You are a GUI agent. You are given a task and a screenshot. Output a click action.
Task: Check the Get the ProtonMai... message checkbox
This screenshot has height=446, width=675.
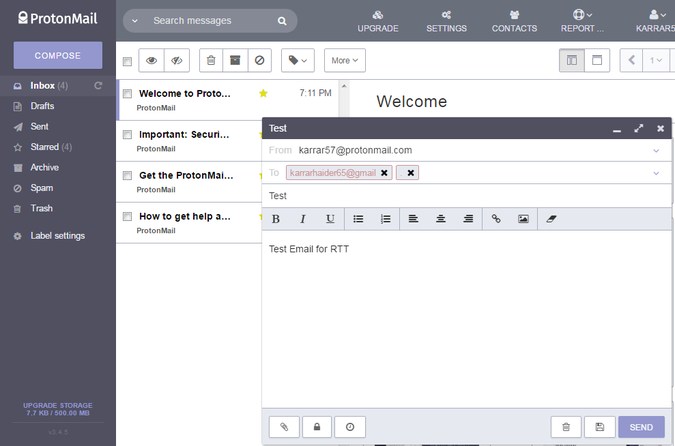(127, 175)
